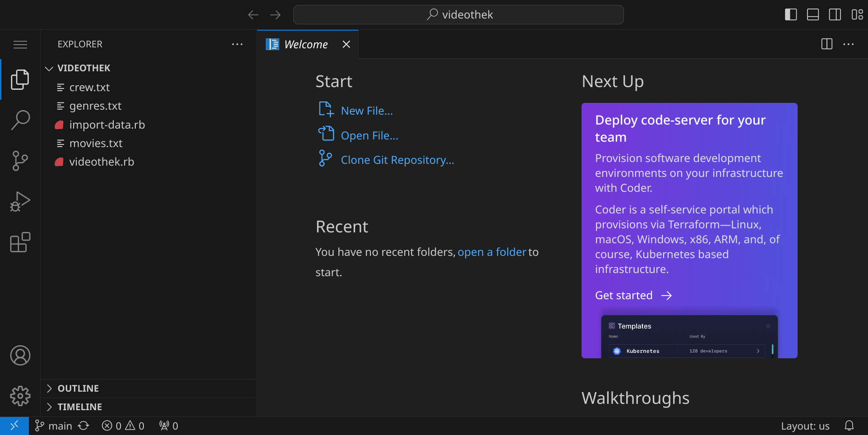Open the Extensions view
The image size is (868, 435).
[20, 242]
